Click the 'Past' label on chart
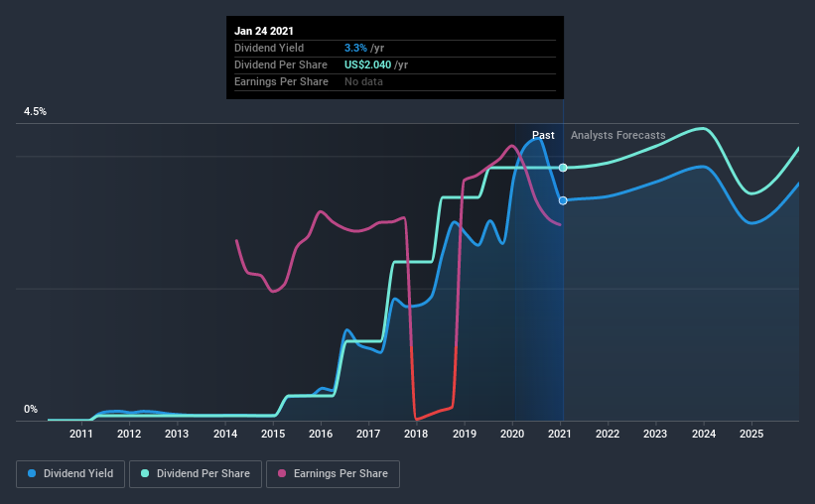The image size is (815, 504). click(x=543, y=135)
